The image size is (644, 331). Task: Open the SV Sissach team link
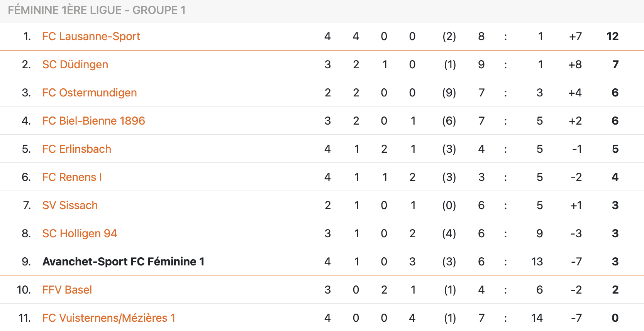tap(70, 205)
